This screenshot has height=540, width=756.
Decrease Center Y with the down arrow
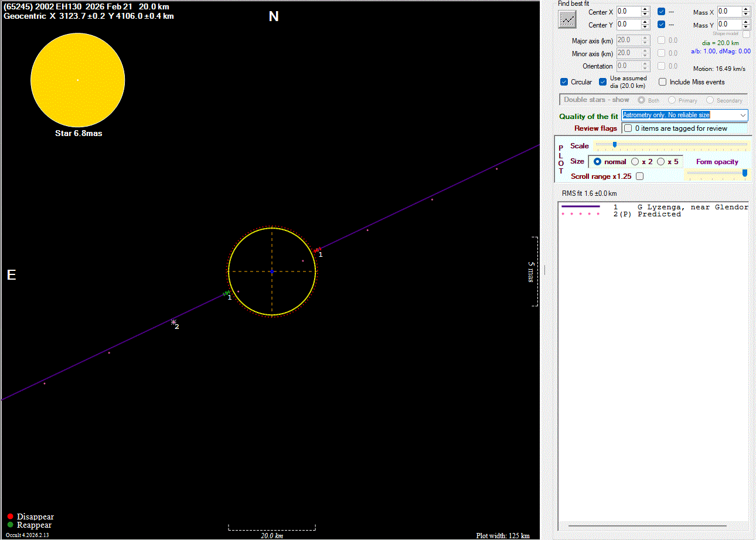pyautogui.click(x=645, y=27)
